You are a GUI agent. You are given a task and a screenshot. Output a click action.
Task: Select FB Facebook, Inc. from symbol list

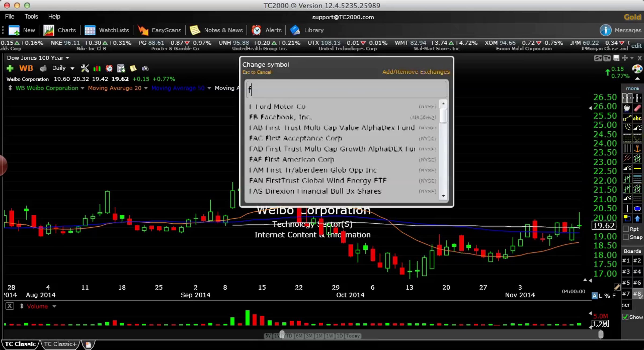click(x=342, y=117)
